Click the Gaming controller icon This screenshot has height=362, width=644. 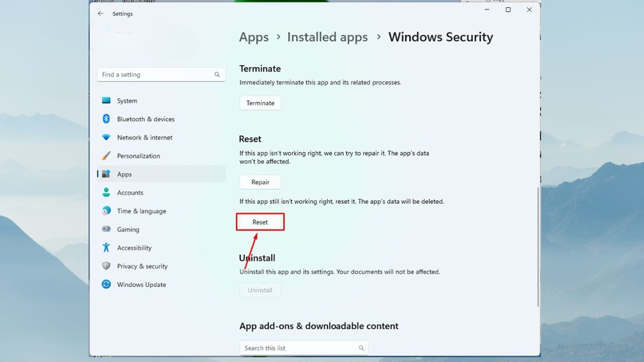(106, 229)
